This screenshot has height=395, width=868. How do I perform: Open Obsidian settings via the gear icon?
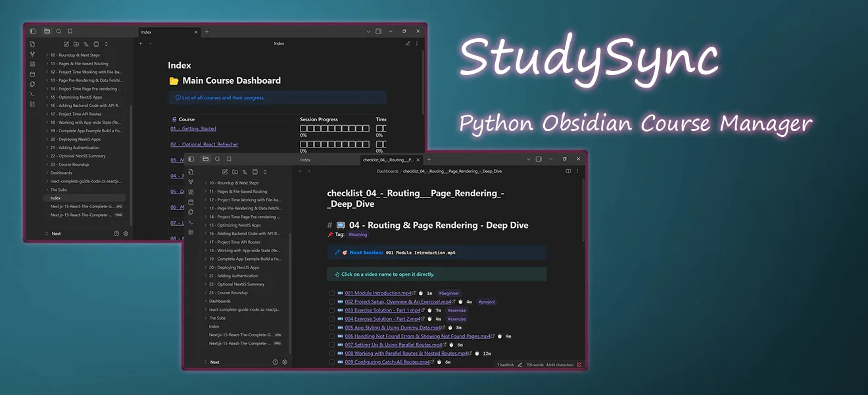click(x=284, y=361)
